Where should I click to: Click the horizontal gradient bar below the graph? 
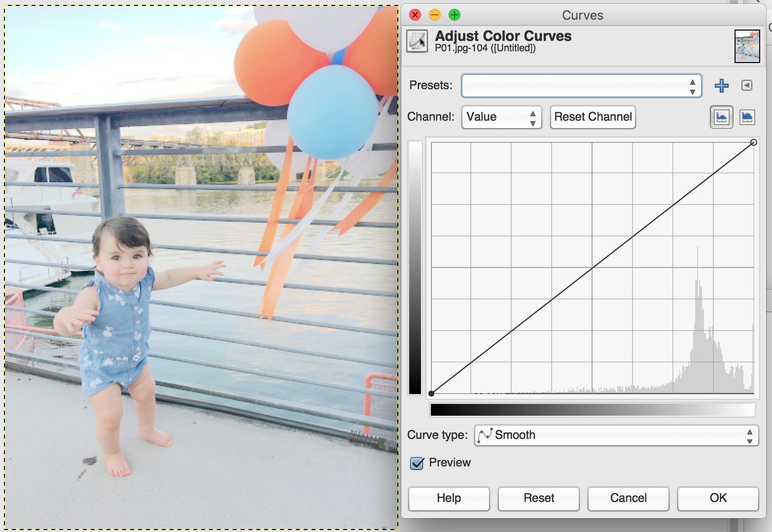[592, 409]
